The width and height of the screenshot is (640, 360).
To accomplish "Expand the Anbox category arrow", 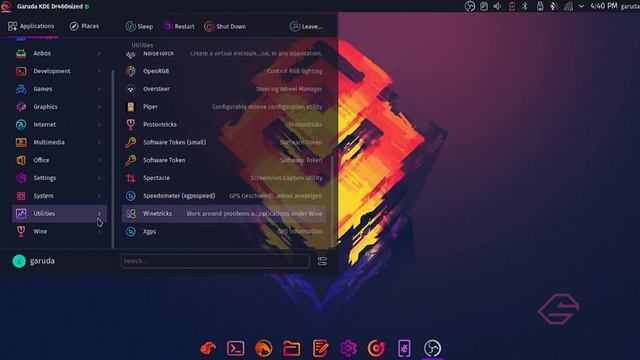I will (x=99, y=53).
